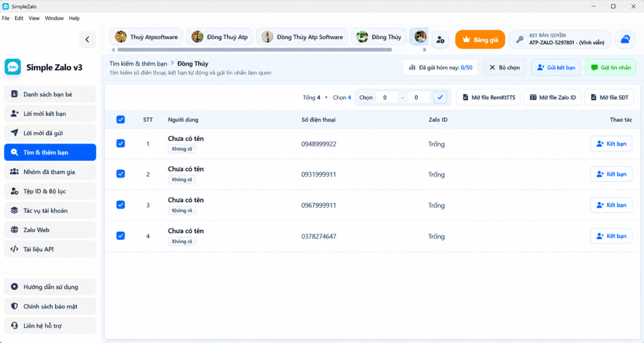
Task: Click Kết bạn for 0967999911
Action: 611,205
